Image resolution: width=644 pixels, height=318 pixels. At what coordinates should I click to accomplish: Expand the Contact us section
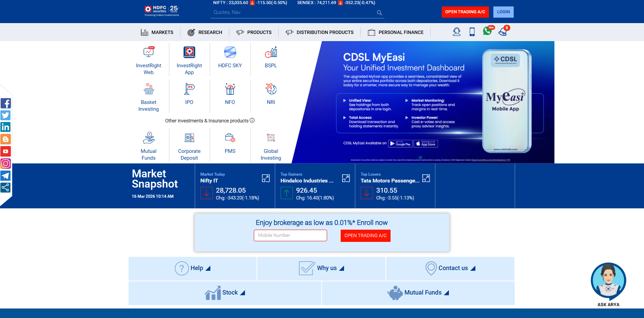click(450, 268)
